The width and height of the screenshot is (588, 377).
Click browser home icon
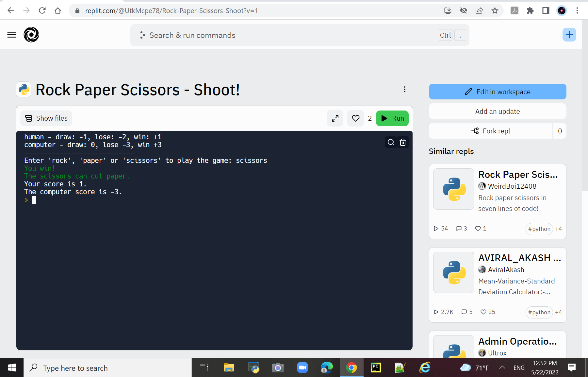tap(58, 10)
